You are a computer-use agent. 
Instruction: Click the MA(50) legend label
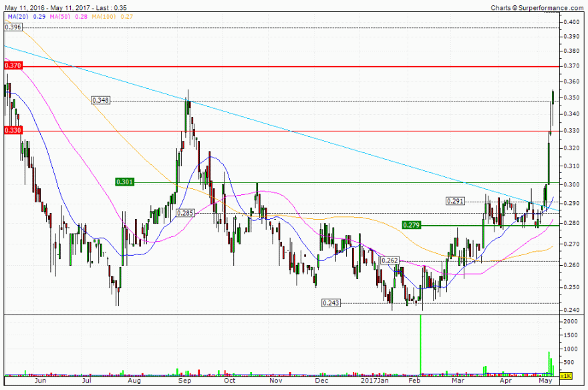60,17
